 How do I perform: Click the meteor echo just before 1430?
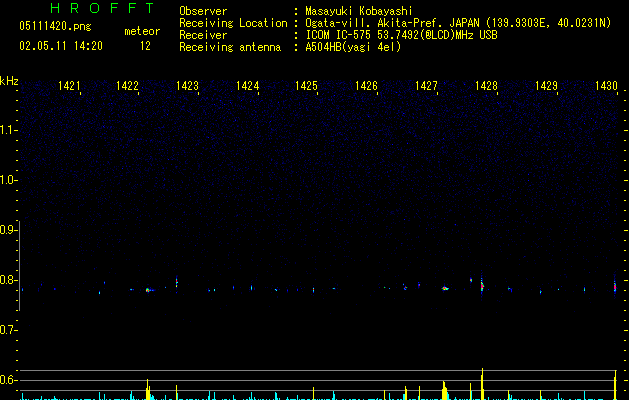(615, 286)
